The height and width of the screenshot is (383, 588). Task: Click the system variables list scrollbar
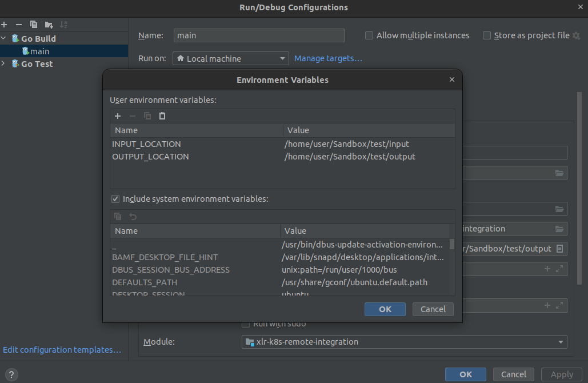(452, 244)
